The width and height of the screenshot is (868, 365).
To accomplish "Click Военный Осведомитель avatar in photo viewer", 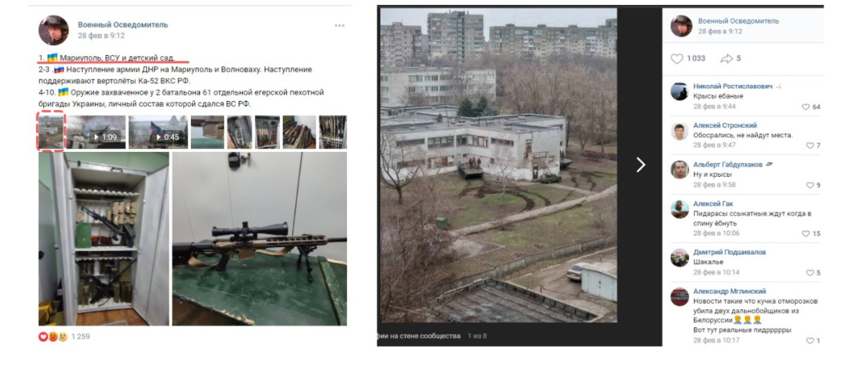I will [681, 26].
